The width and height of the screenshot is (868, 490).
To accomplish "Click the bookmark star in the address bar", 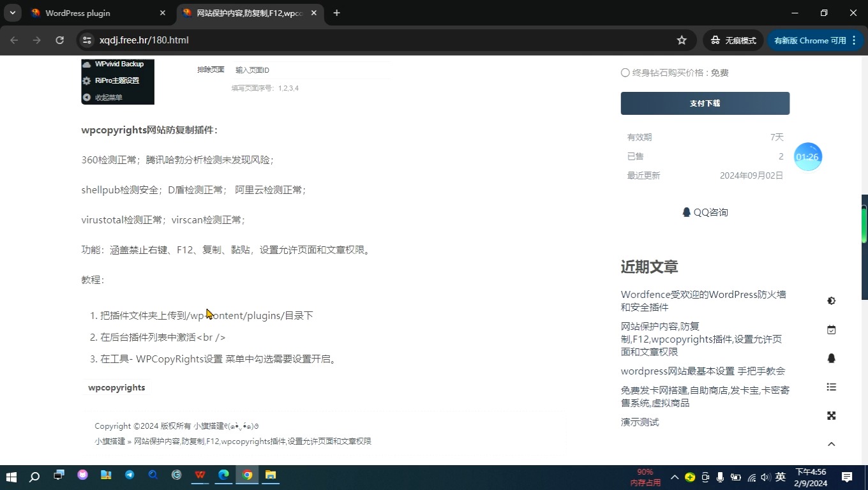I will coord(681,40).
